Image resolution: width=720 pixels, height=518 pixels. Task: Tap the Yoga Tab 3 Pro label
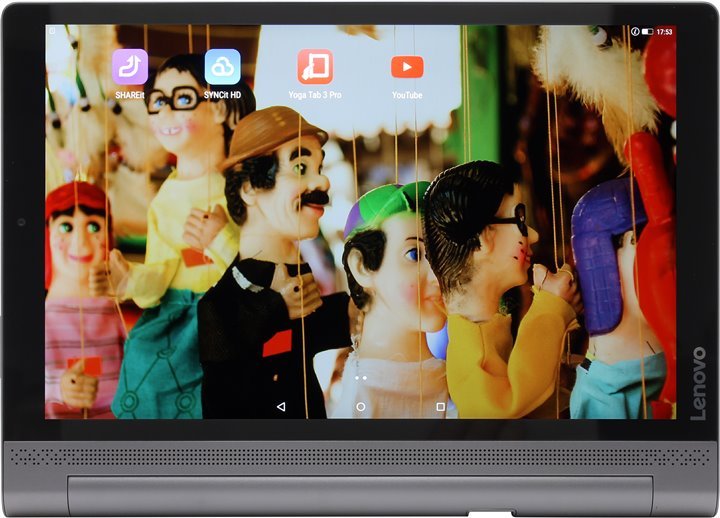point(314,95)
